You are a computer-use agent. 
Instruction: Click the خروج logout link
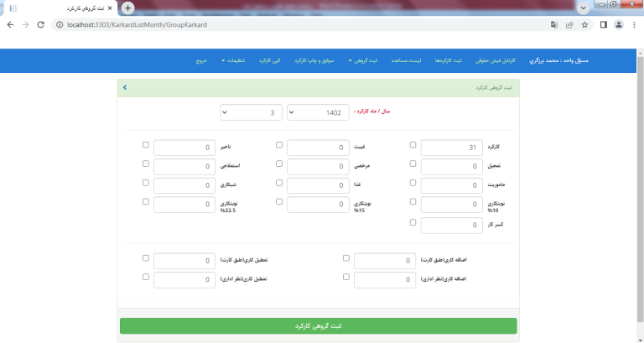coord(202,60)
